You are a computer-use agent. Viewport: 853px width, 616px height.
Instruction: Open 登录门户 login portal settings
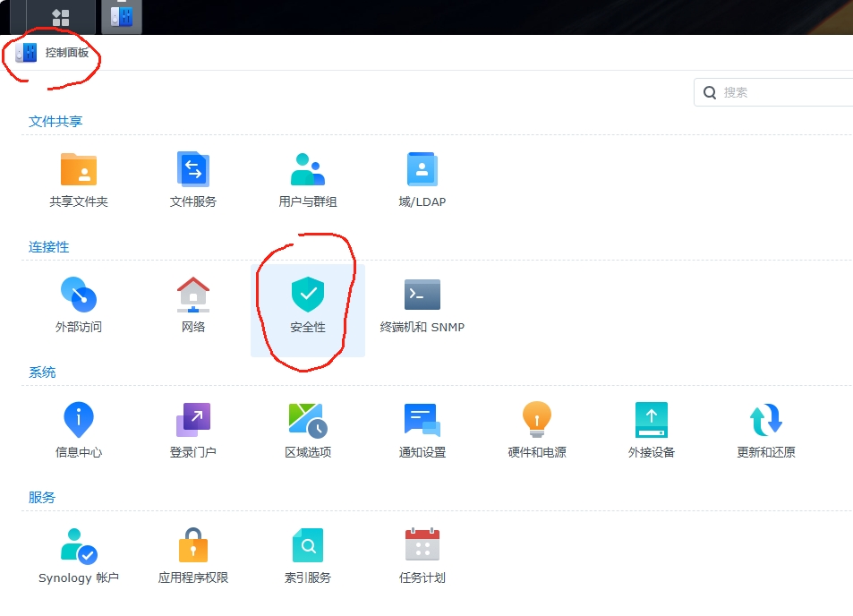pos(192,427)
